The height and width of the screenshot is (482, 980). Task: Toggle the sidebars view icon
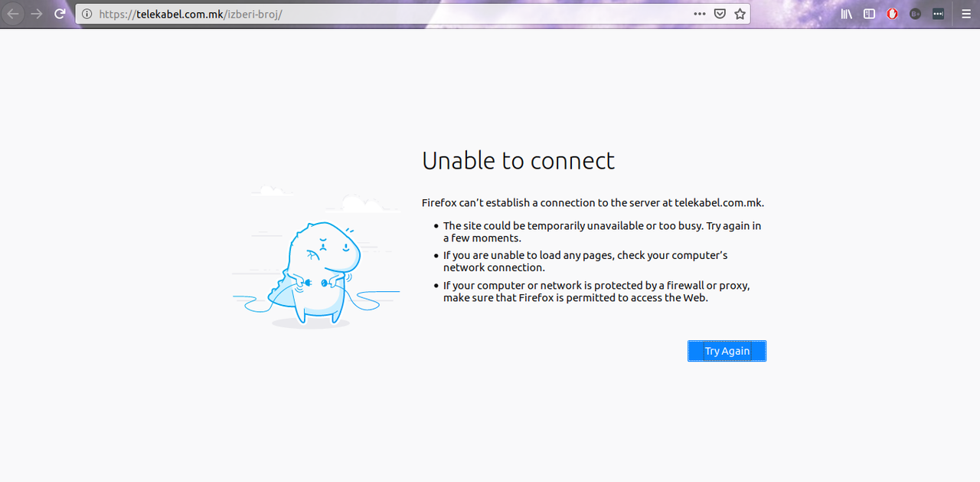tap(869, 14)
